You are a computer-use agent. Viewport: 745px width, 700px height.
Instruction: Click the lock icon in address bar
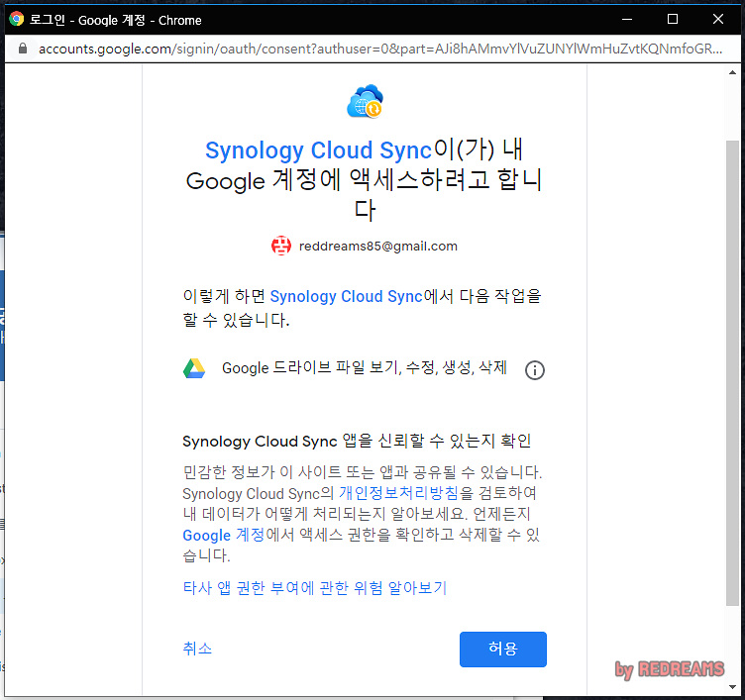(x=23, y=49)
